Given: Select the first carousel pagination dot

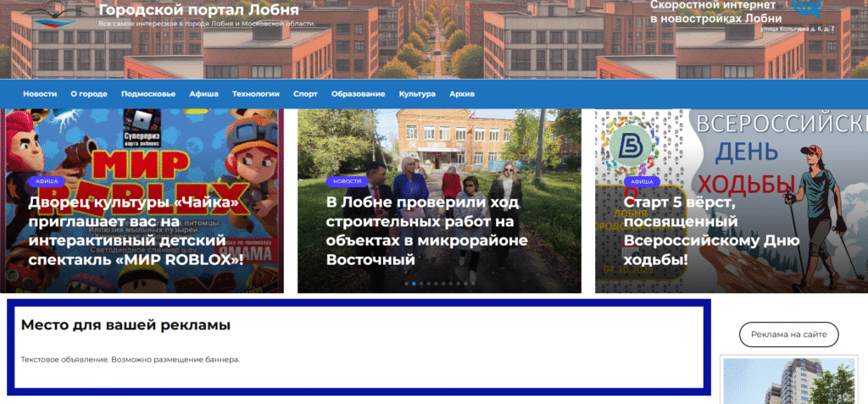Looking at the screenshot, I should [406, 284].
